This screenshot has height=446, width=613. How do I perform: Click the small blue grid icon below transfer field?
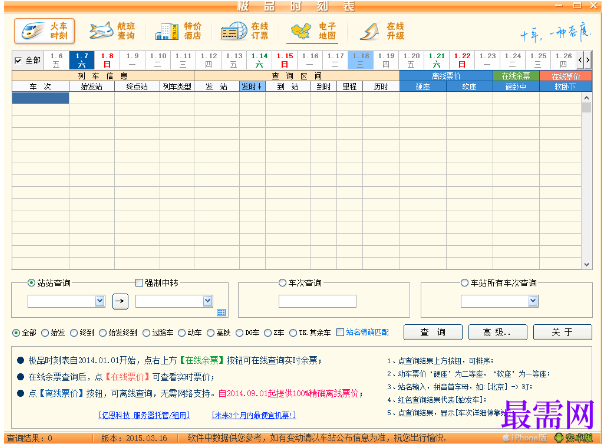point(221,312)
